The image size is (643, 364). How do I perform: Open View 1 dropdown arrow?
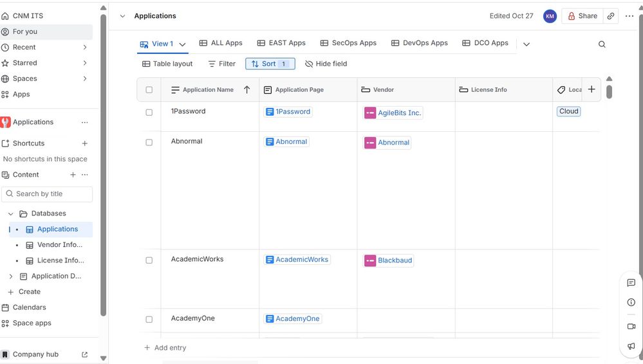point(183,44)
